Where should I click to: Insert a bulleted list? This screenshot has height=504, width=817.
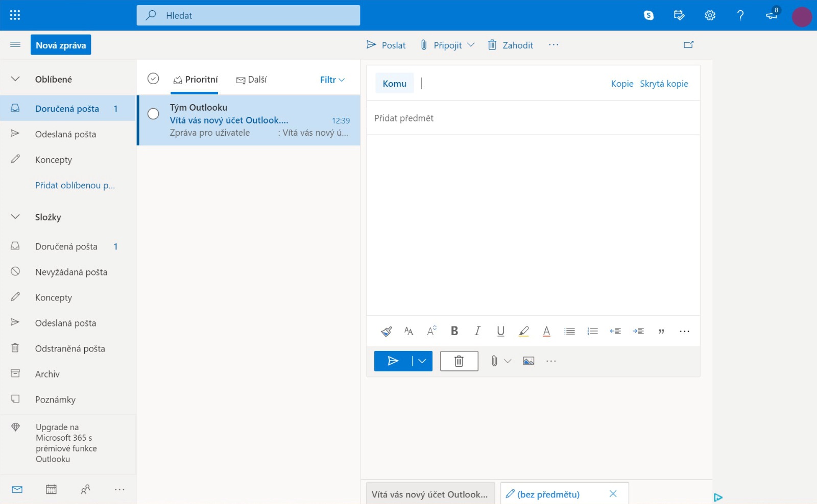click(x=569, y=331)
